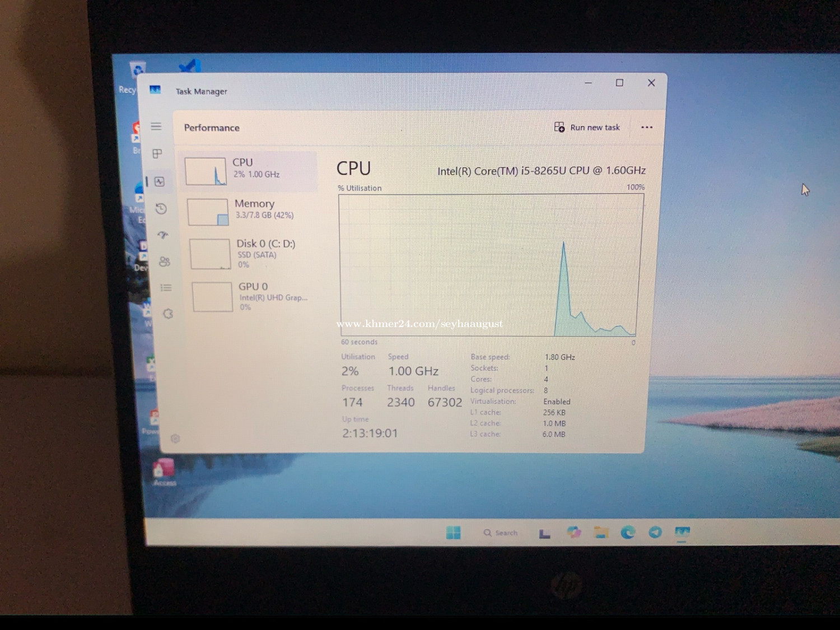Select the Performance page icon in sidebar
The width and height of the screenshot is (840, 630).
[x=160, y=181]
